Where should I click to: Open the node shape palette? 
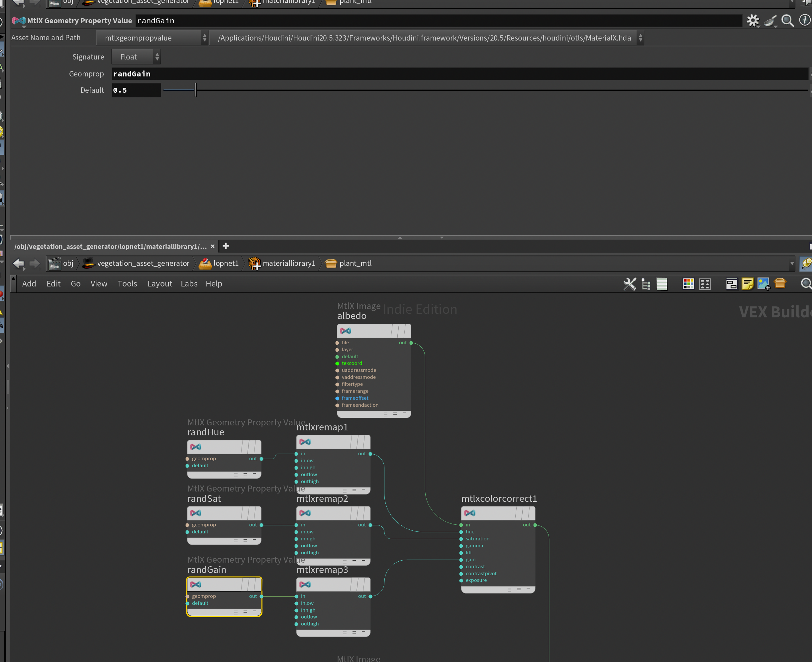tap(705, 284)
